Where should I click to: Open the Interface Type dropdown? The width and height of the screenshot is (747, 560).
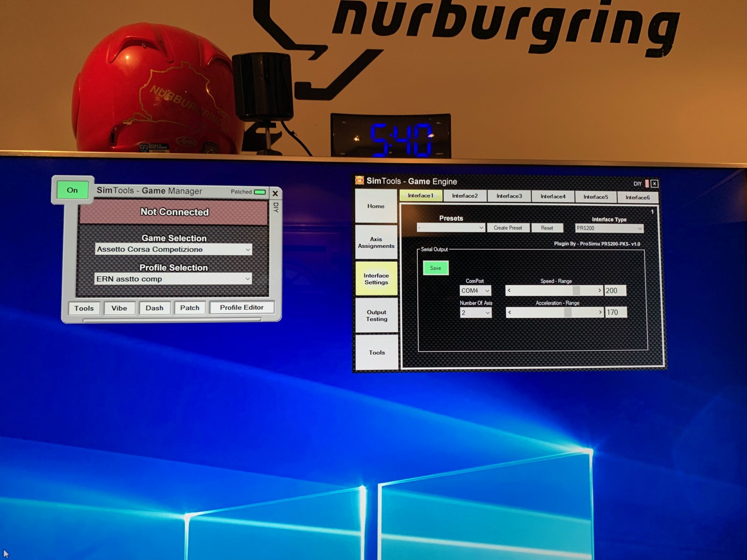tap(609, 228)
